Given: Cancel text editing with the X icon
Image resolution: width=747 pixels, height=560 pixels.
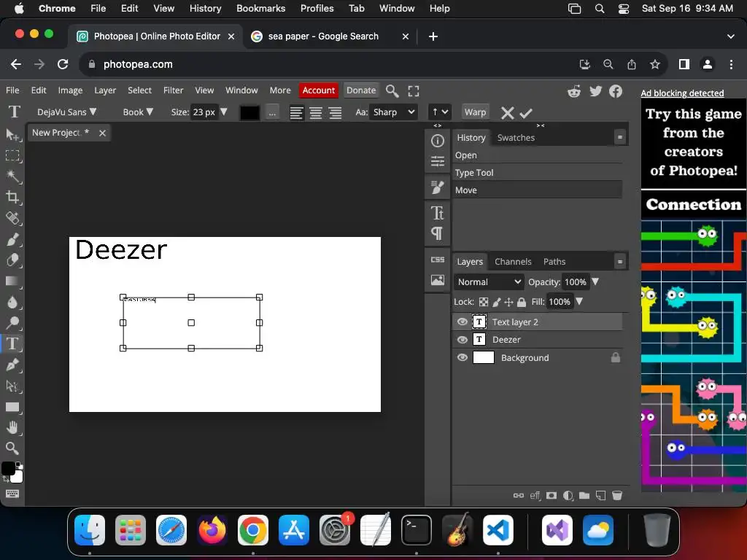Looking at the screenshot, I should coord(508,113).
